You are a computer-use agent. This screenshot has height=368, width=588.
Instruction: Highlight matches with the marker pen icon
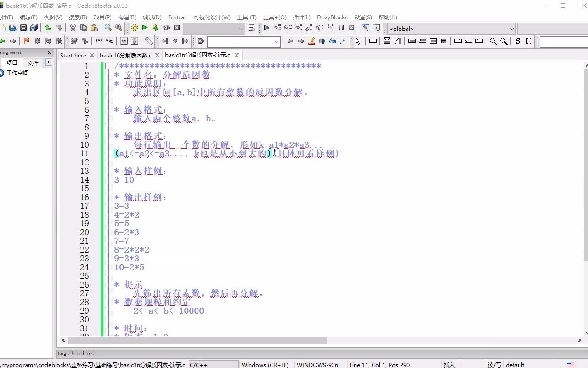pos(311,41)
